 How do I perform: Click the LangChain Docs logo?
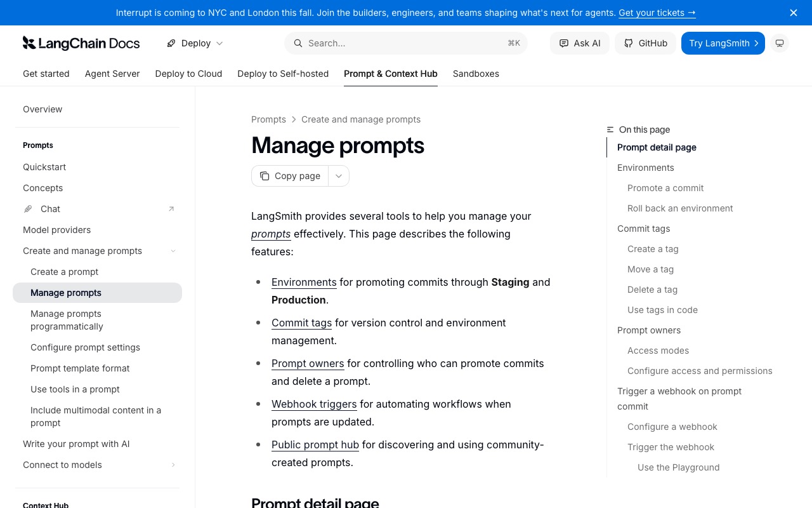81,43
